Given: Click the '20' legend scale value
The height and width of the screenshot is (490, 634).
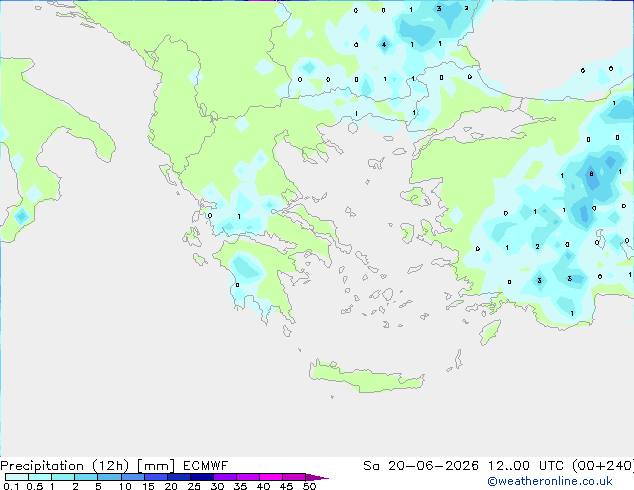Looking at the screenshot, I should pyautogui.click(x=171, y=486).
